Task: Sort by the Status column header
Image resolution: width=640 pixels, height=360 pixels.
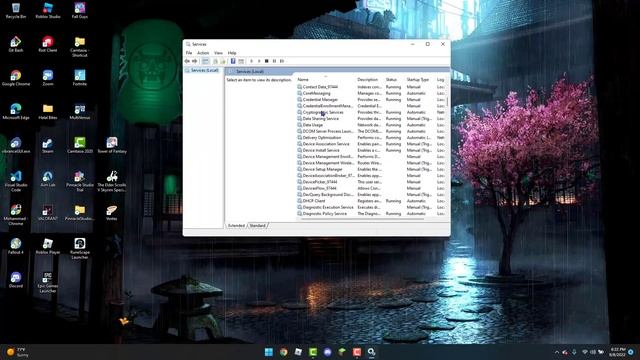Action: point(391,80)
